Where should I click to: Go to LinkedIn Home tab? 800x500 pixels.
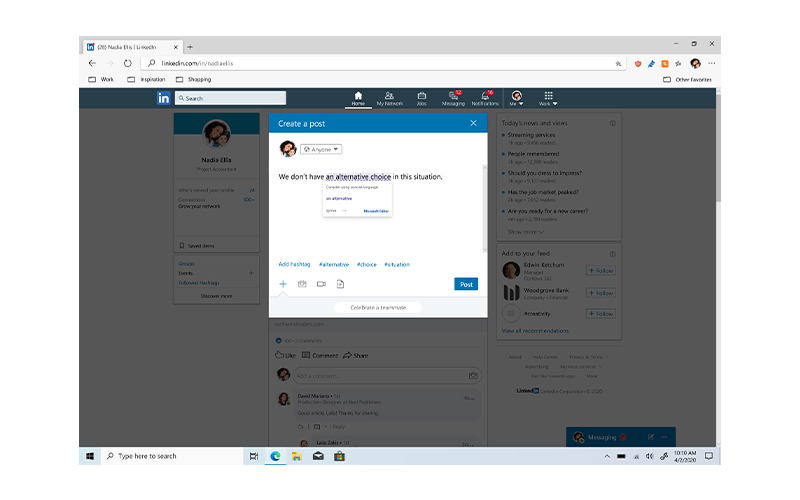pyautogui.click(x=358, y=98)
